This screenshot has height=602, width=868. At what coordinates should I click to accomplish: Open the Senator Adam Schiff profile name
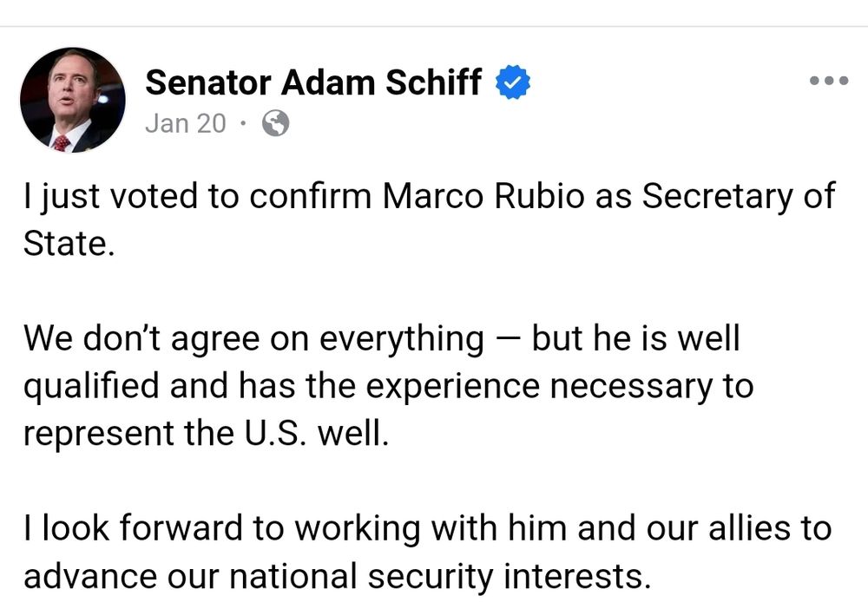coord(313,82)
